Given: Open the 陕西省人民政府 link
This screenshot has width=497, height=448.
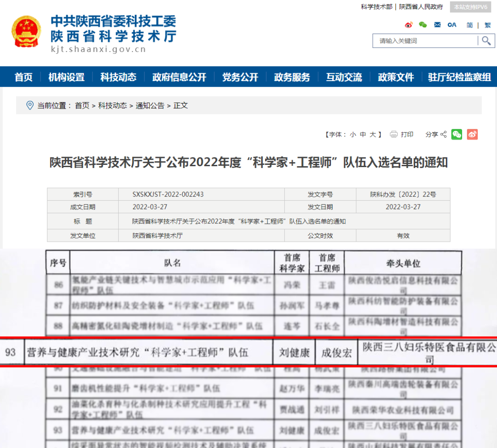Looking at the screenshot, I should (x=421, y=7).
